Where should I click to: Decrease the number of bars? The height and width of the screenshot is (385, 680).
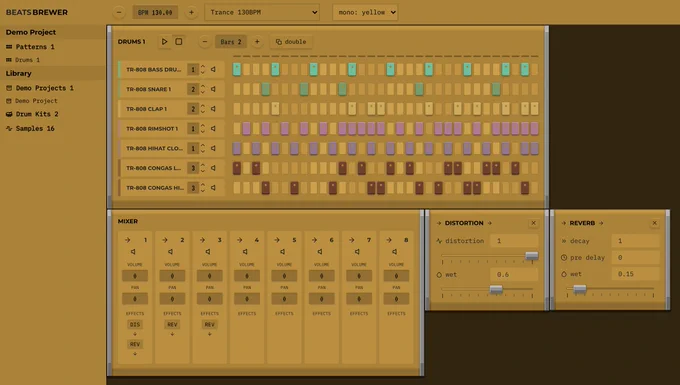(x=205, y=42)
